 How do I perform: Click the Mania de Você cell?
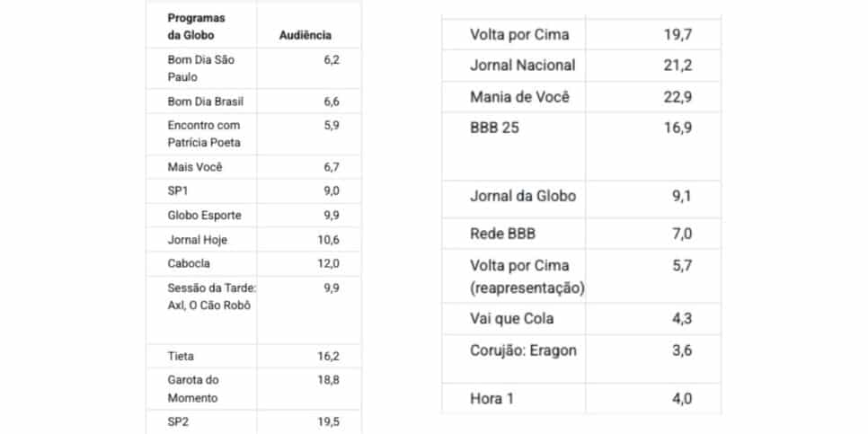click(x=519, y=97)
